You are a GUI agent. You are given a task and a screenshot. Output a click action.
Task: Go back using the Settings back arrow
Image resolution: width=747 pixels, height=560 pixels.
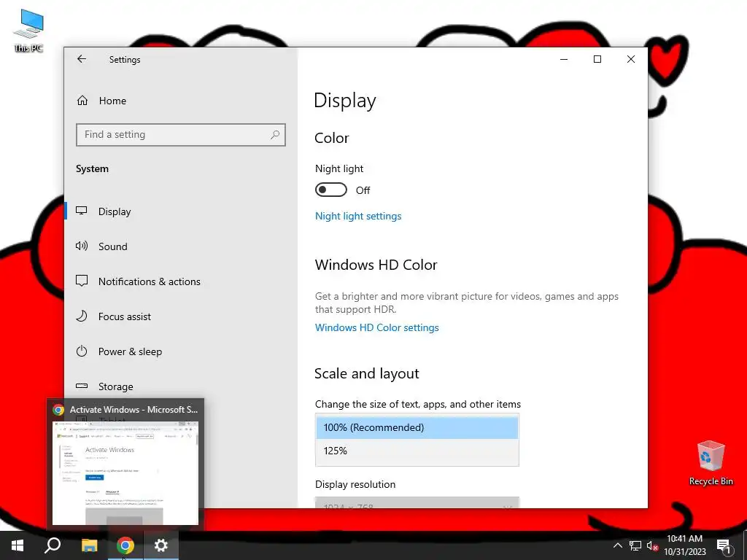tap(82, 59)
